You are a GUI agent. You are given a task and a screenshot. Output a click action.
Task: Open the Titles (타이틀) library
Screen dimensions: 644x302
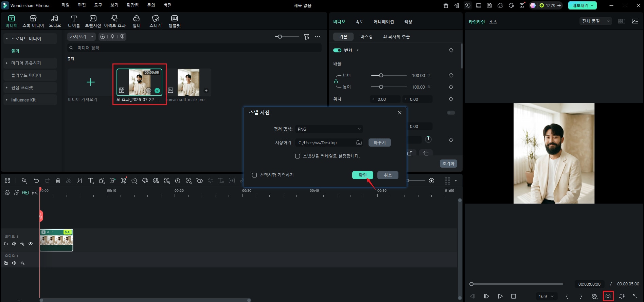[74, 21]
